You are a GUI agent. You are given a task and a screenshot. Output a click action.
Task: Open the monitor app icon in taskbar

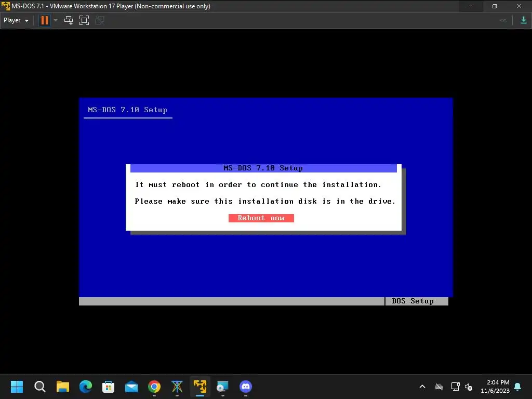click(222, 387)
